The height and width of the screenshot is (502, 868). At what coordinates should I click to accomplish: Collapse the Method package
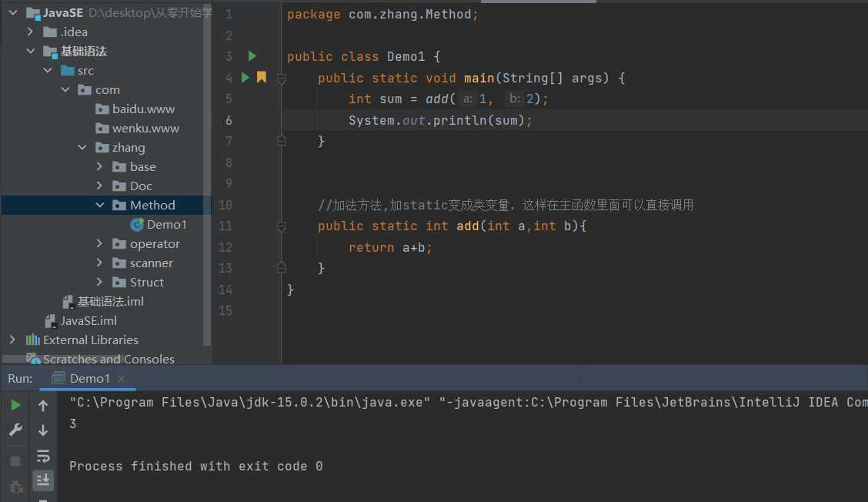point(99,205)
